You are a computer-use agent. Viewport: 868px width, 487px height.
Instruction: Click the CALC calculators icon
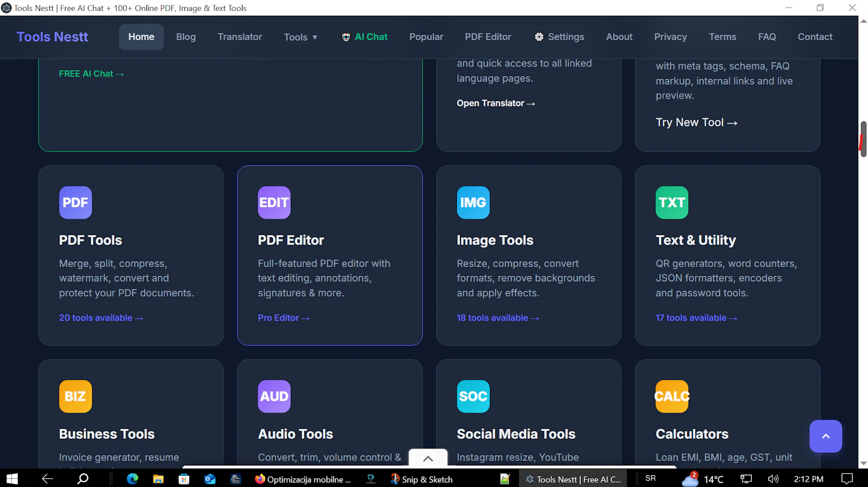pos(672,396)
